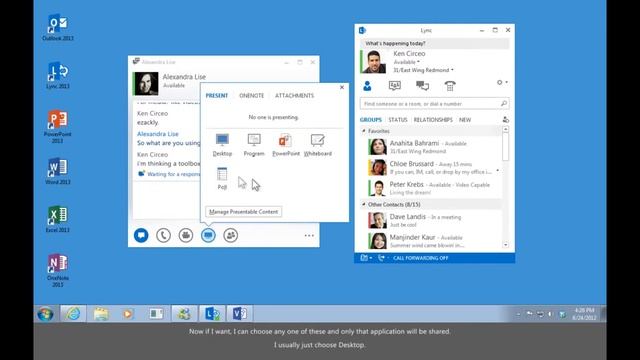This screenshot has height=360, width=640.
Task: Select PowerPoint presentation option
Action: [x=285, y=145]
